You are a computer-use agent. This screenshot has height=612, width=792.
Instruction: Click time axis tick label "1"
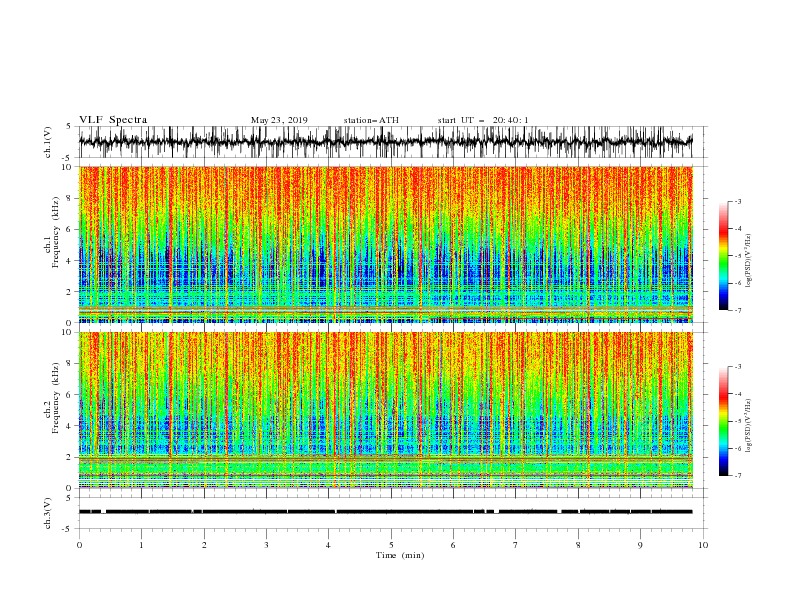point(141,545)
